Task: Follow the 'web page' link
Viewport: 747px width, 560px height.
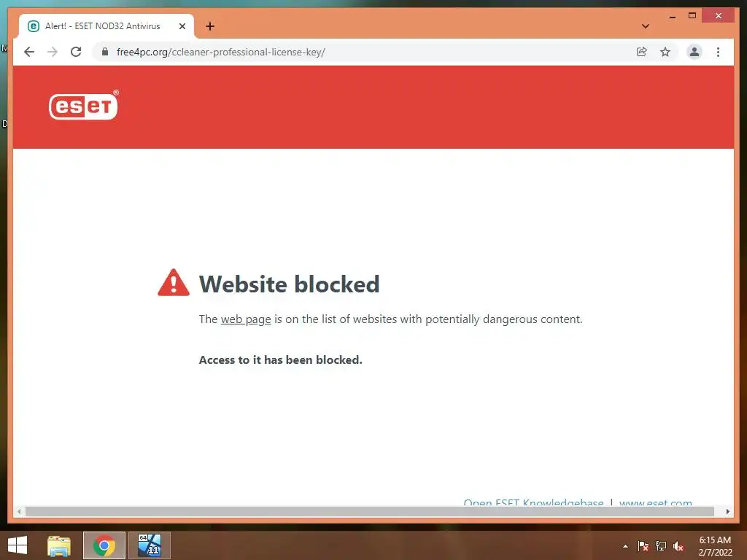Action: pyautogui.click(x=246, y=319)
